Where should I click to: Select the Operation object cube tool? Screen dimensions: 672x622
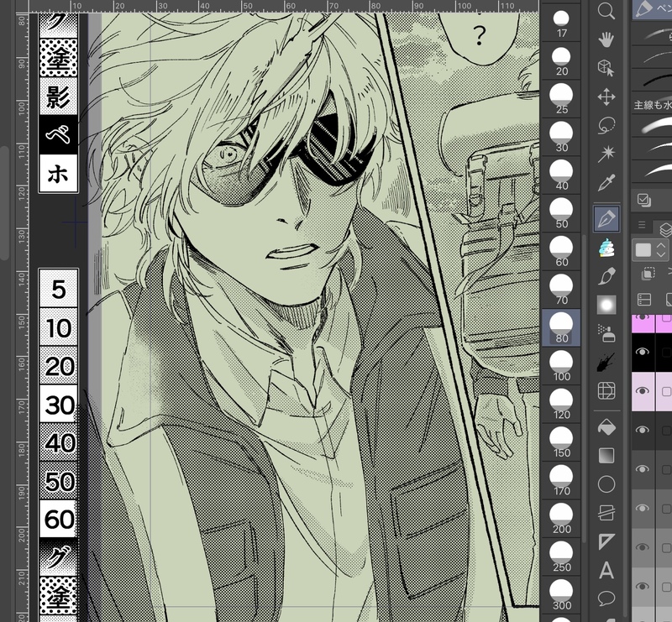point(606,68)
